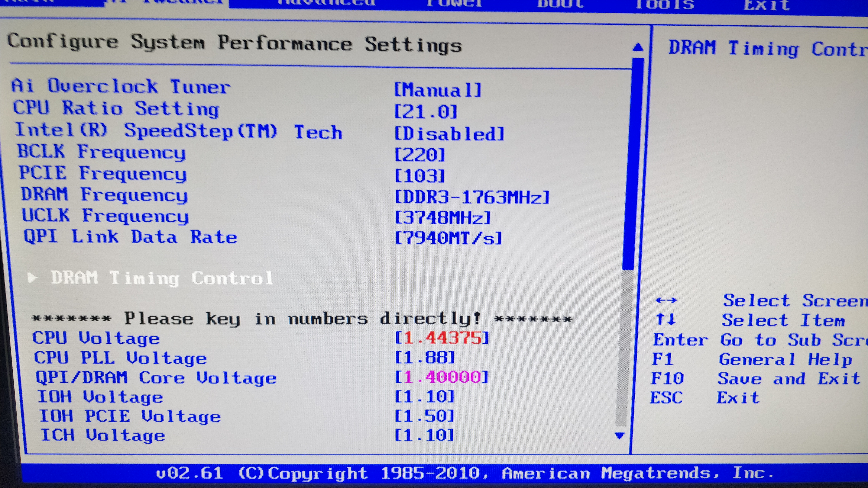
Task: Click the up-down arrows Select Item icon
Action: [666, 319]
